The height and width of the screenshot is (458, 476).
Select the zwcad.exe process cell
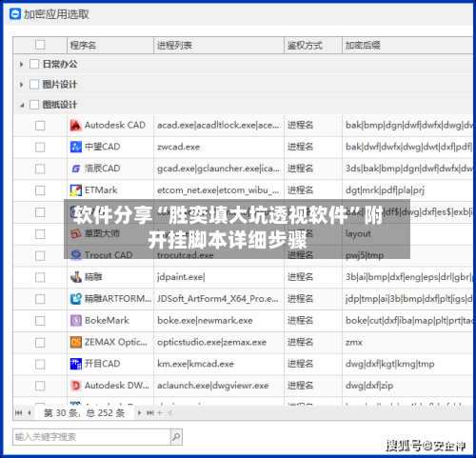click(x=219, y=147)
